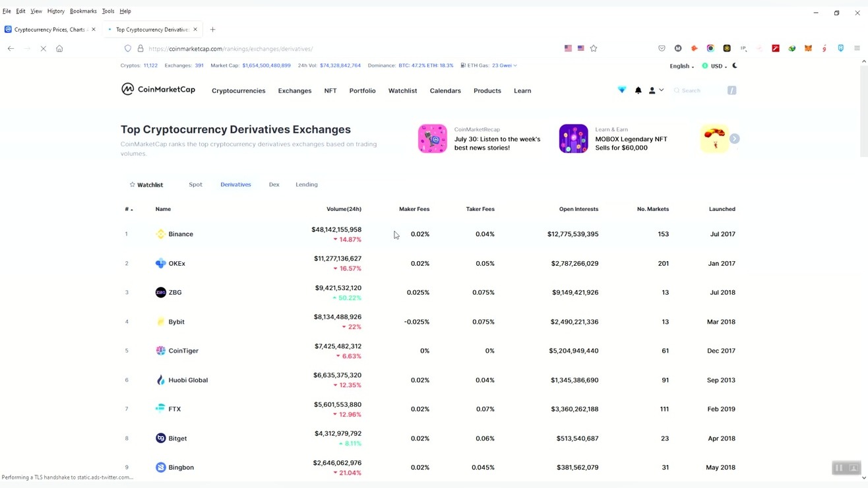Open the Tools menu
The image size is (868, 488).
tap(108, 11)
